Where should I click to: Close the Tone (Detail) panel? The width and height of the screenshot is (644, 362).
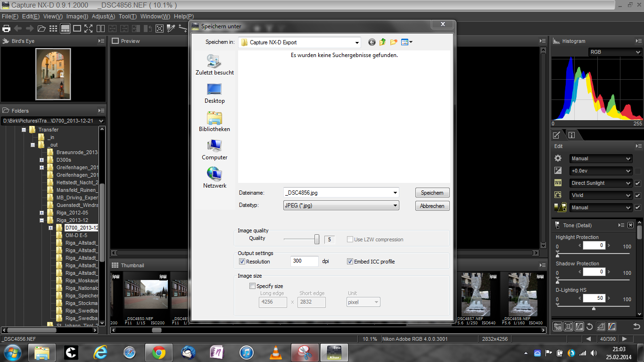(x=630, y=225)
